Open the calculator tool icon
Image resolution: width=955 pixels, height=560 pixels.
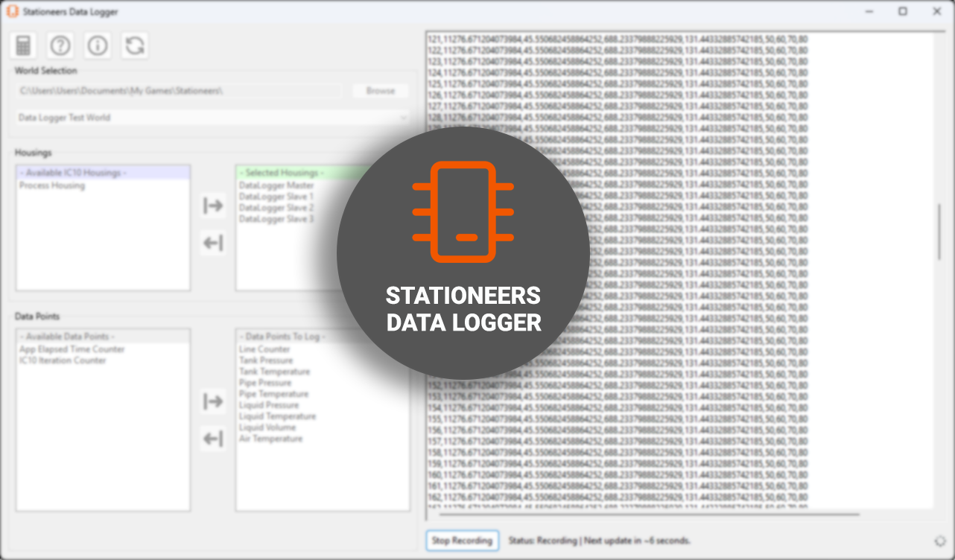point(23,46)
